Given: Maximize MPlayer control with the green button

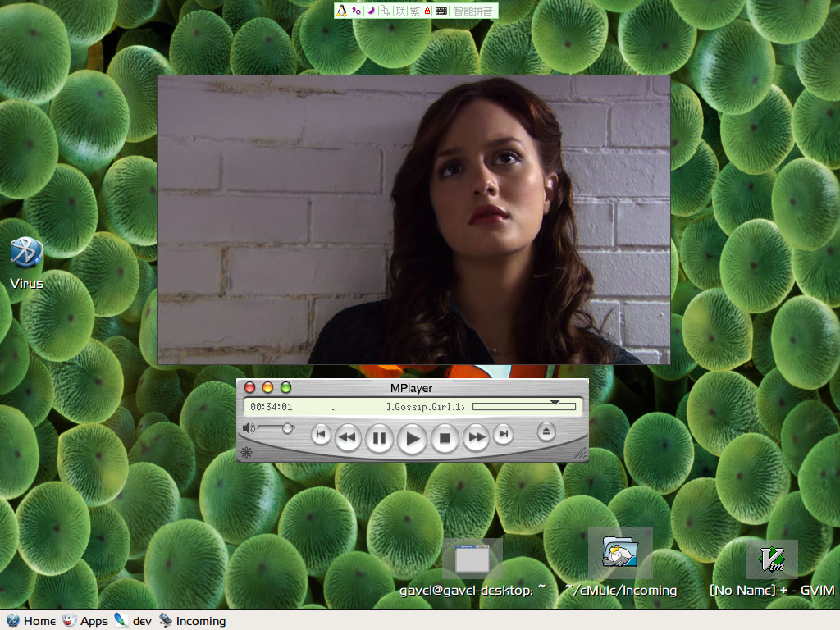Looking at the screenshot, I should tap(286, 387).
